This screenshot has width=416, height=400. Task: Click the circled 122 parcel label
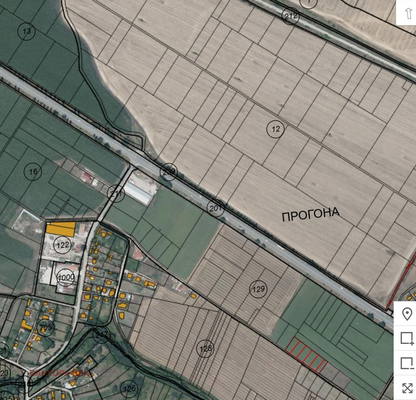pos(63,246)
